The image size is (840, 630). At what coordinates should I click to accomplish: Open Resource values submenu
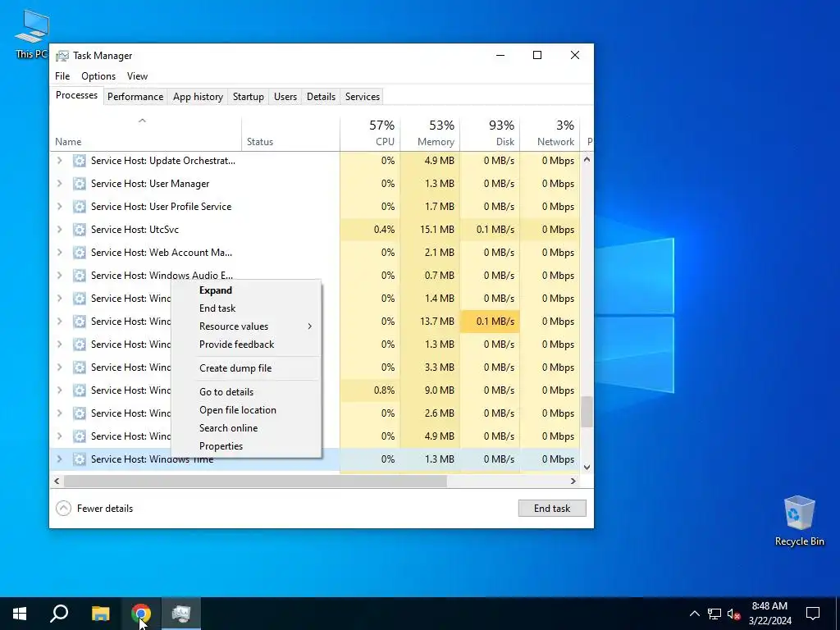pos(246,326)
